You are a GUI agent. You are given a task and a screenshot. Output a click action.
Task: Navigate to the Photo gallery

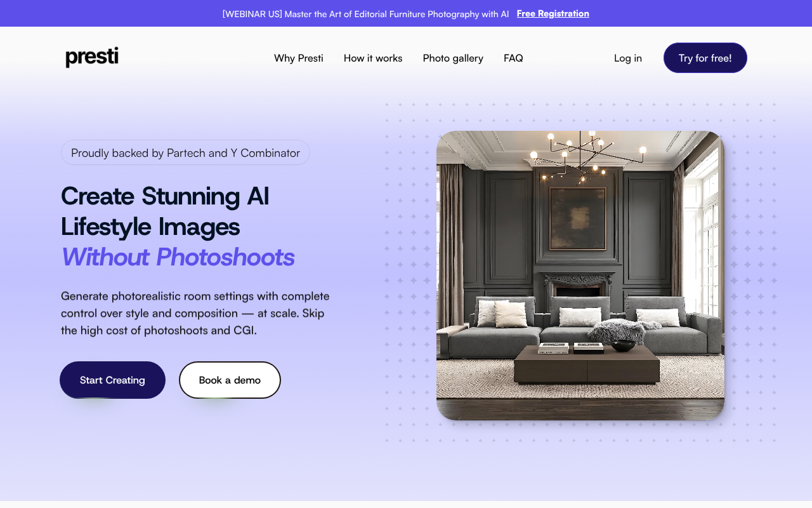pyautogui.click(x=453, y=58)
